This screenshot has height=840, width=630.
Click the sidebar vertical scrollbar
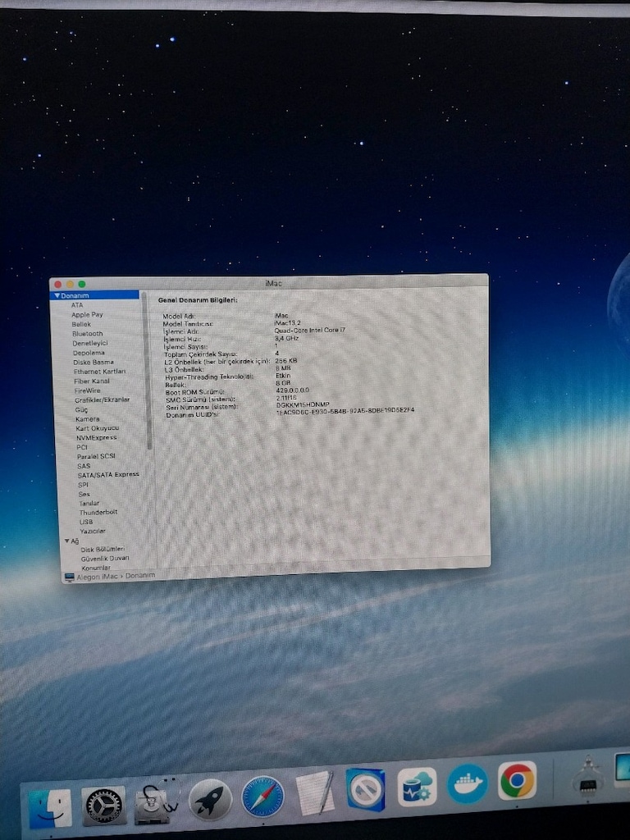click(148, 371)
